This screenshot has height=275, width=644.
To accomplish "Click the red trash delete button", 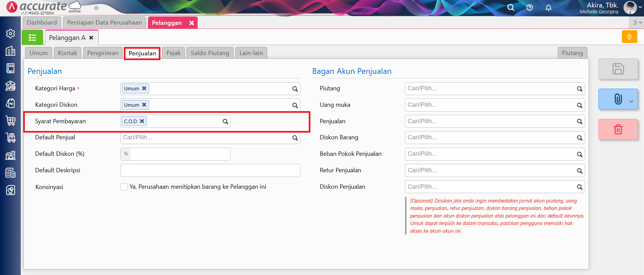I will (618, 129).
